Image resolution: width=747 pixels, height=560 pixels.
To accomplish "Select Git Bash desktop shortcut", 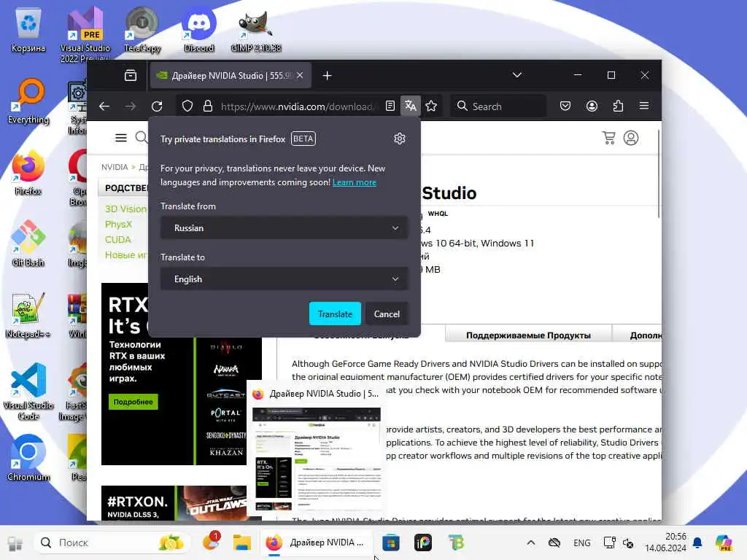I will click(x=28, y=244).
